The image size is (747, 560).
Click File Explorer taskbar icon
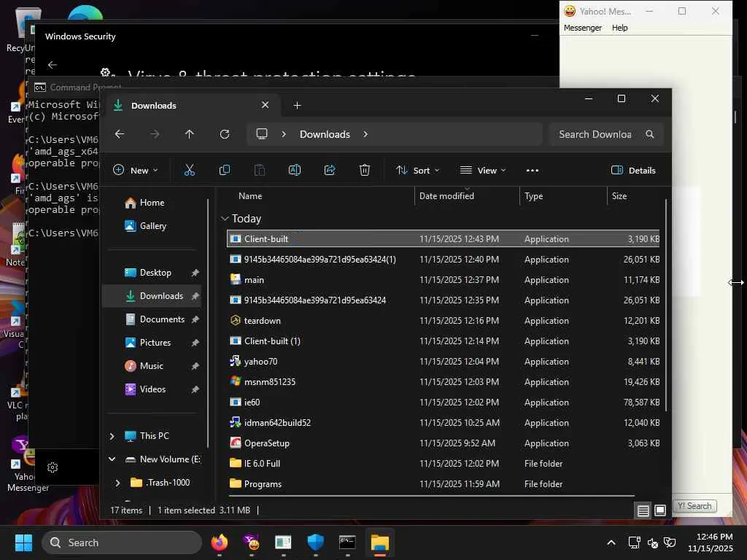pos(379,542)
